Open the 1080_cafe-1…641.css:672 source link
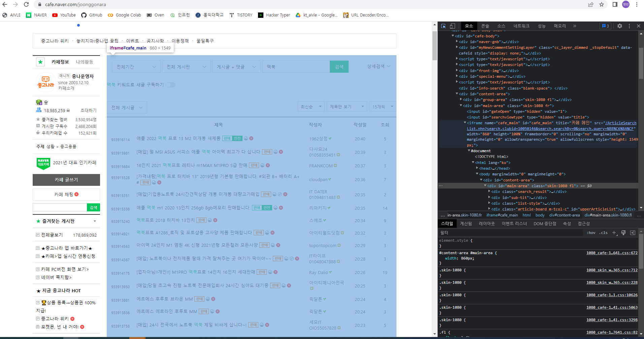Image resolution: width=644 pixels, height=339 pixels. coord(612,253)
